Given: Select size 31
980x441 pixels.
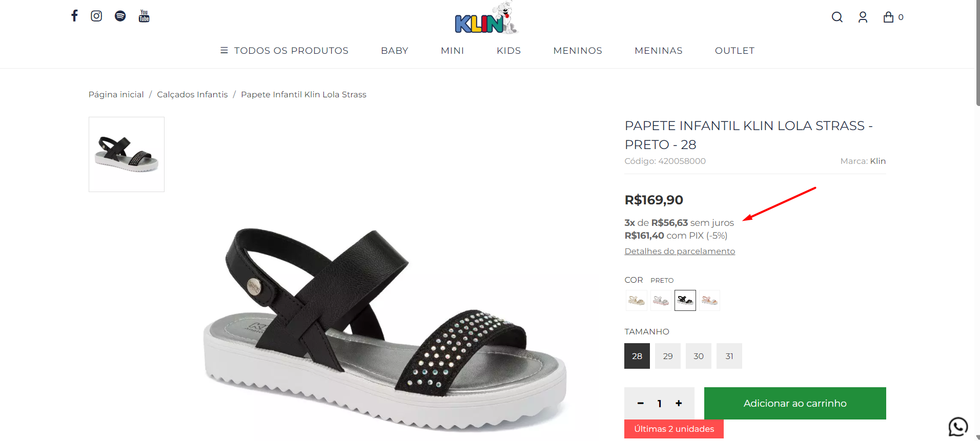Looking at the screenshot, I should pyautogui.click(x=729, y=355).
